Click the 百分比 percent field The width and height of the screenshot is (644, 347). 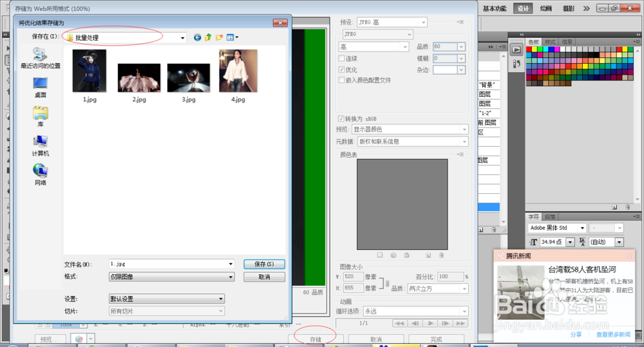click(x=450, y=277)
